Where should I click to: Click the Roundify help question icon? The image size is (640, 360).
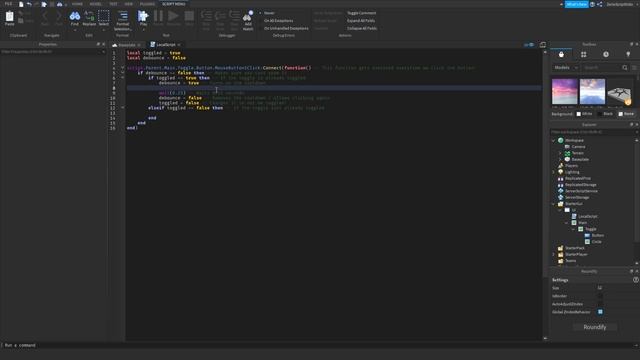(x=636, y=280)
